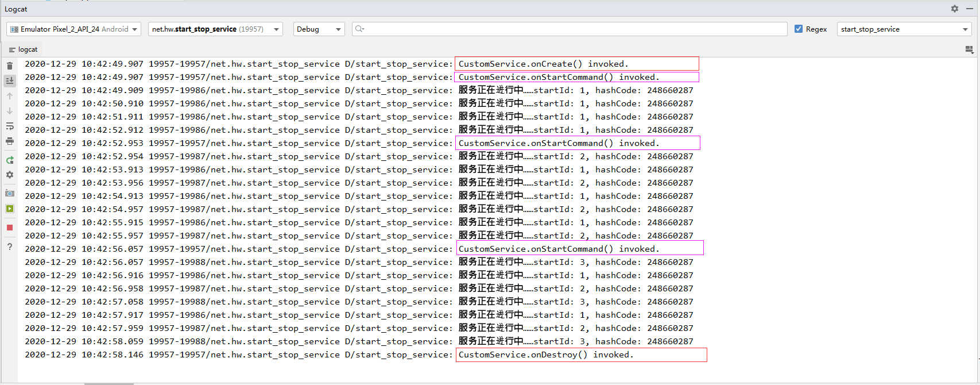The height and width of the screenshot is (385, 980).
Task: Click the 10:42:58.146 timestamp on last line
Action: [113, 355]
